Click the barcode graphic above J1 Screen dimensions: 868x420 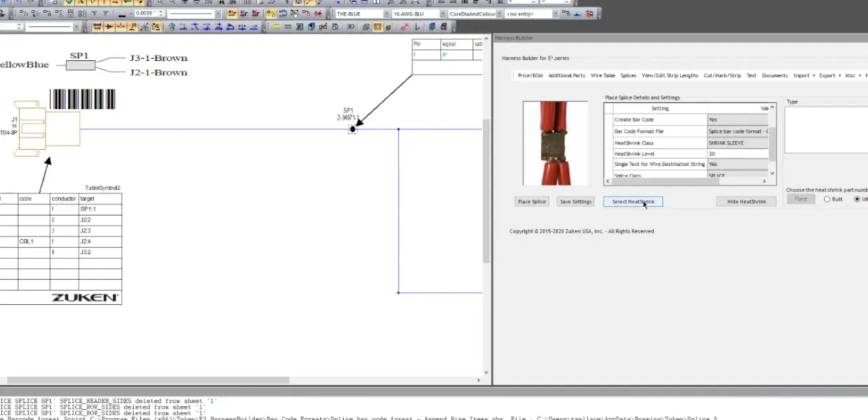coord(82,99)
